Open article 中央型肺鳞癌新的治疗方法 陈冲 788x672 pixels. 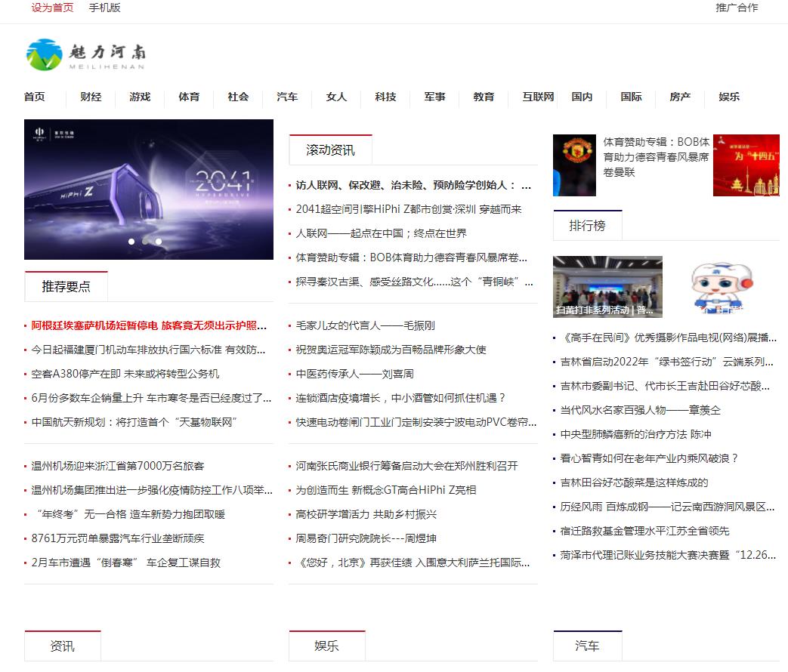[x=635, y=434]
